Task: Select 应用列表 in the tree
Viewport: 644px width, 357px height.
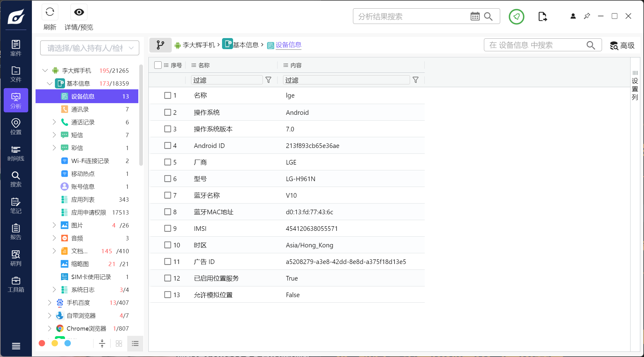Action: (x=83, y=200)
